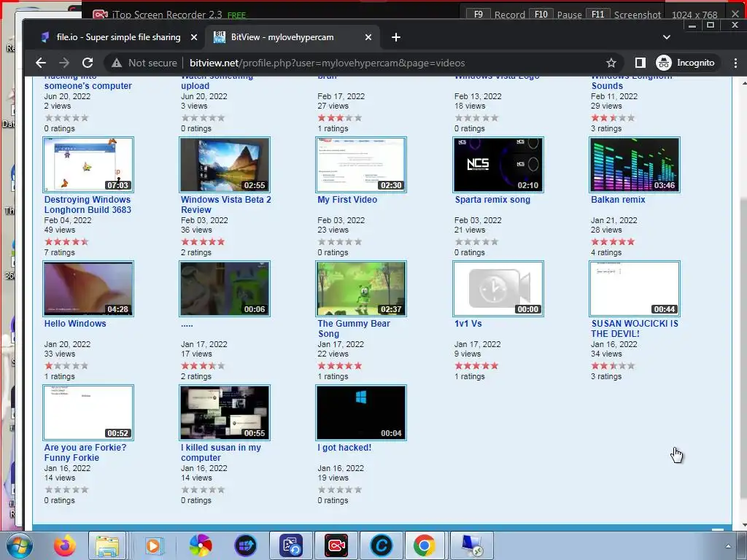Screen dimensions: 747x560
Task: Open the remote desktop computer taskbar icon
Action: pos(471,545)
